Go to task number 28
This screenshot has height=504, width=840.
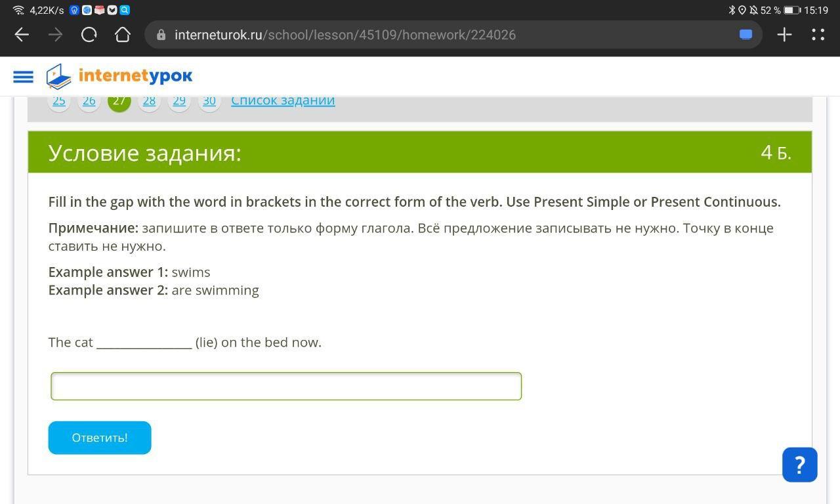[x=149, y=102]
